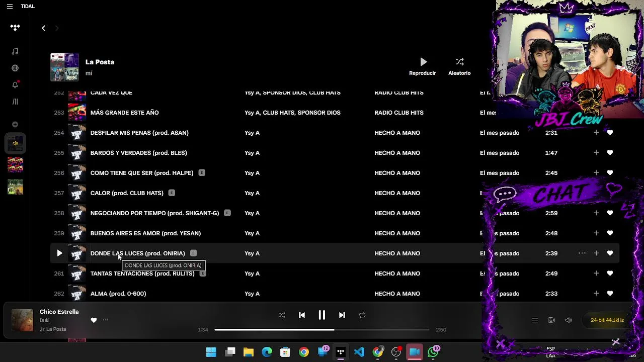The image size is (644, 362).
Task: Toggle repeat in the player bar
Action: coord(362,315)
